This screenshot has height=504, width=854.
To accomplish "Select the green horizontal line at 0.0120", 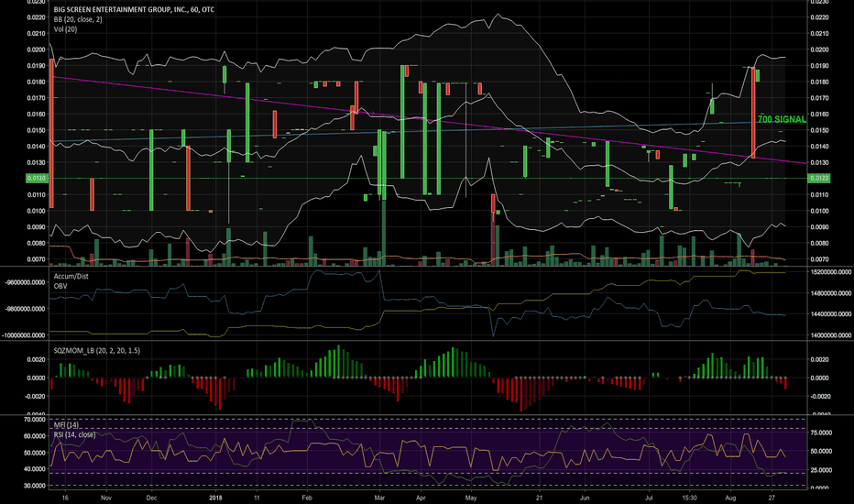I will (x=428, y=178).
